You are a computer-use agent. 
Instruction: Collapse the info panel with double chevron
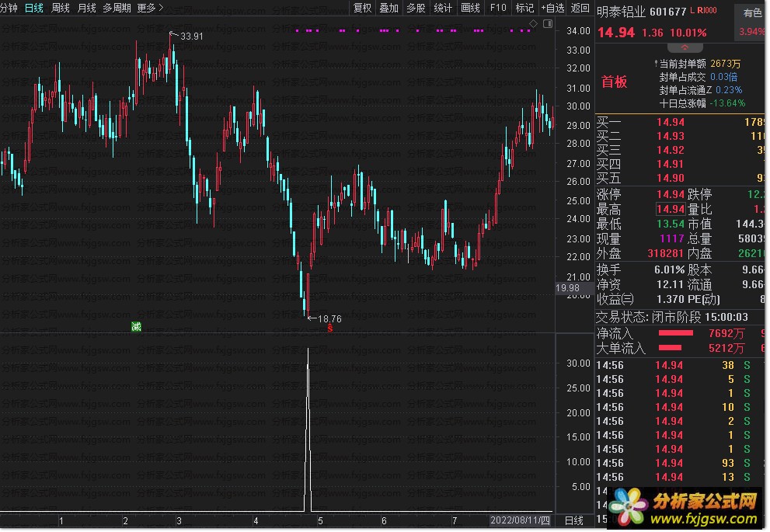(x=685, y=47)
